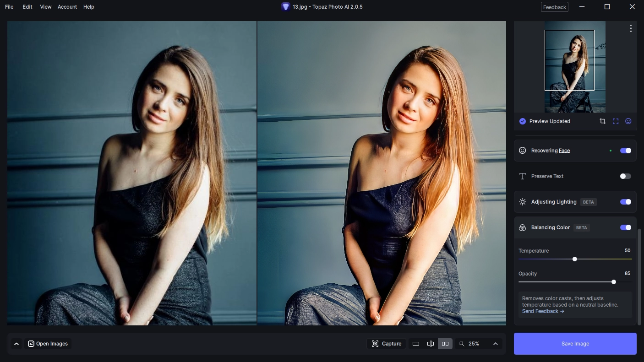Select single view layout icon
This screenshot has height=362, width=644.
[x=416, y=344]
